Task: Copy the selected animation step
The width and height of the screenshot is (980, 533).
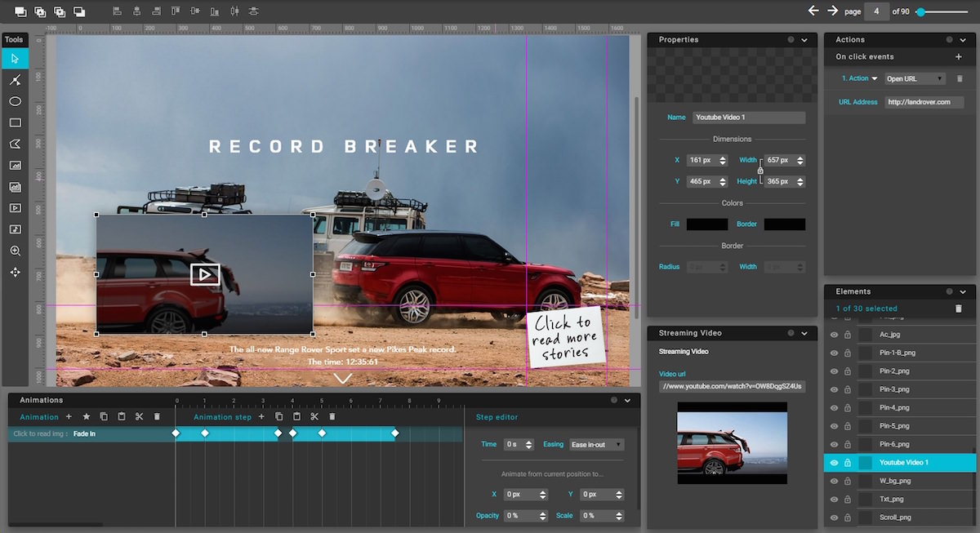Action: click(279, 416)
